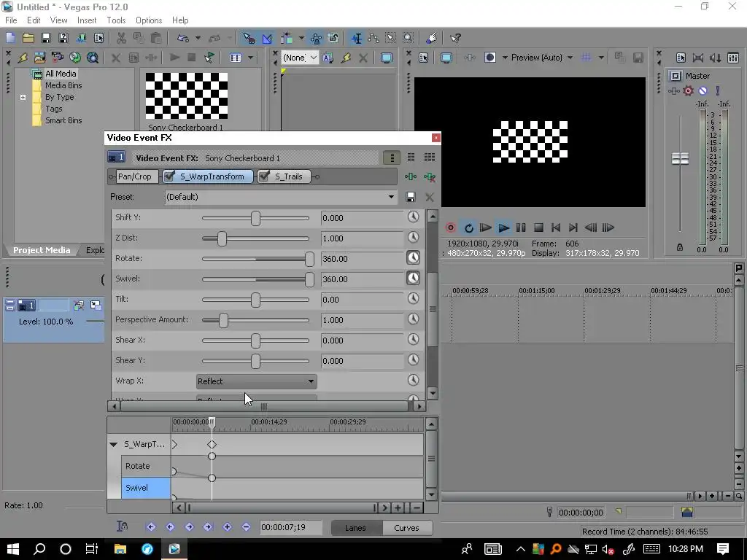Open the File menu

pos(11,20)
